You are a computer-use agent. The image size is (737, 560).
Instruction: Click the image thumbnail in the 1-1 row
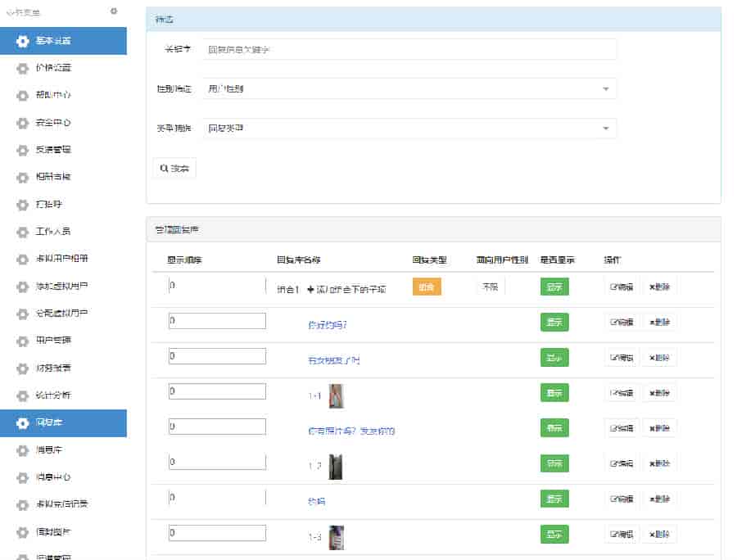[336, 396]
